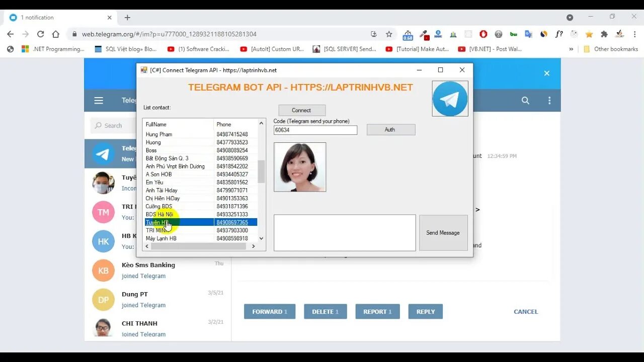Open Telegram header three-dot options
The height and width of the screenshot is (362, 644).
[549, 101]
